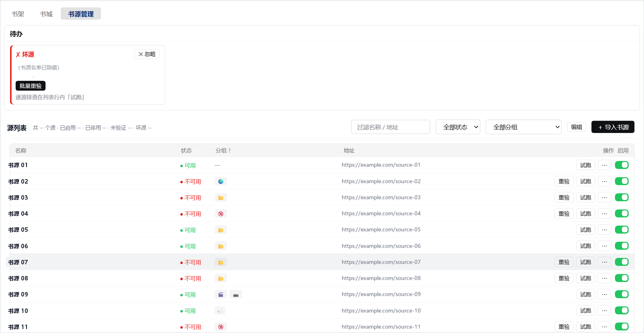Open the 书城 tab

coord(46,14)
